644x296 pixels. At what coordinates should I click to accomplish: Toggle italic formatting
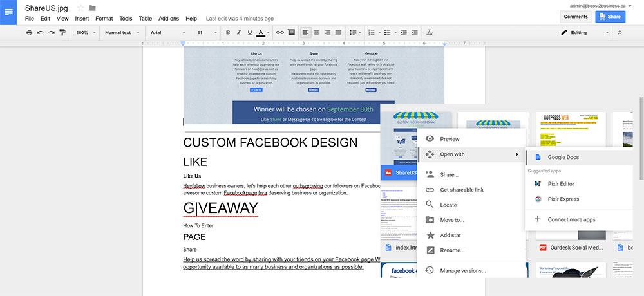point(239,32)
